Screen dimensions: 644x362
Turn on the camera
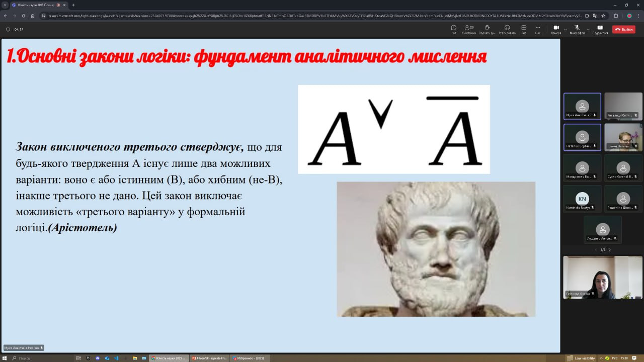[556, 29]
